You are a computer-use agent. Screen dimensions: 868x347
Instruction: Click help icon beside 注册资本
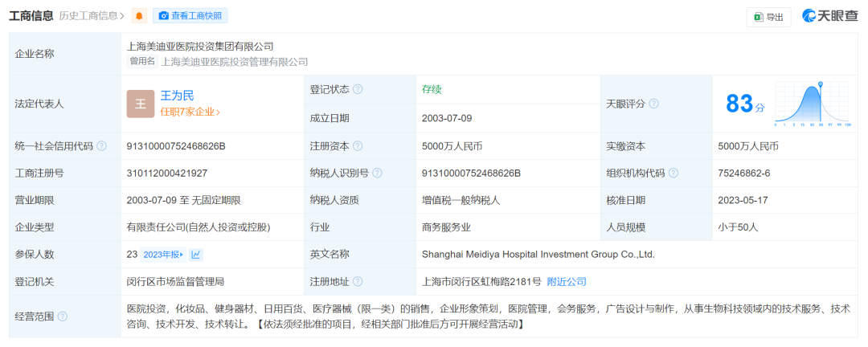click(x=358, y=146)
